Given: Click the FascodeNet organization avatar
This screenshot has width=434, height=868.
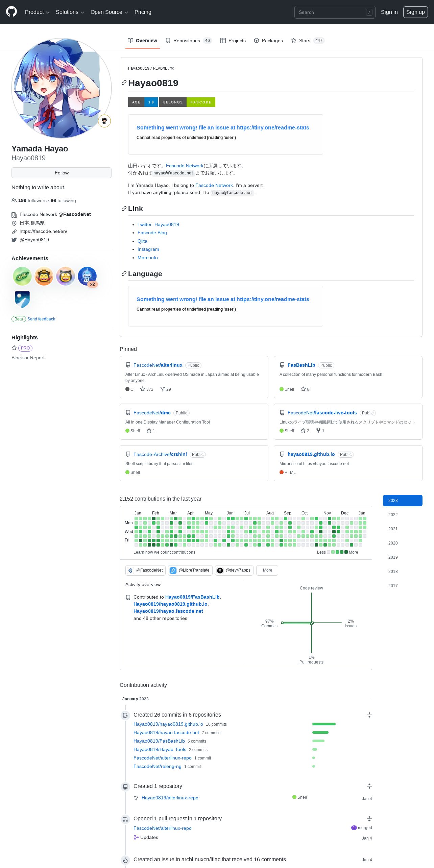Looking at the screenshot, I should (130, 570).
